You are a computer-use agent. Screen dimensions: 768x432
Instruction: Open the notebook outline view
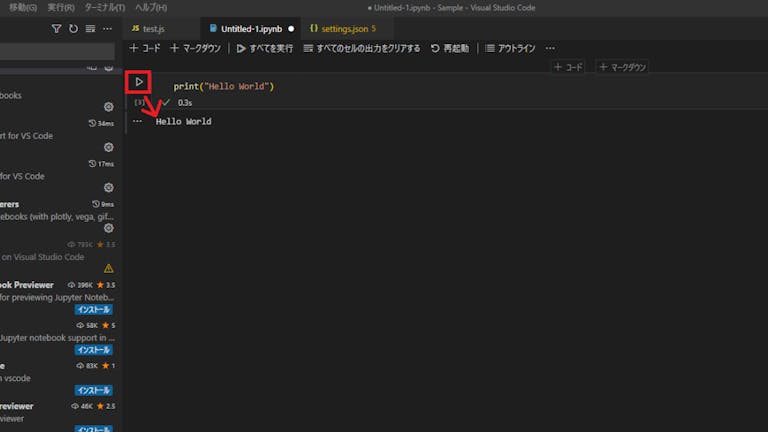(510, 48)
